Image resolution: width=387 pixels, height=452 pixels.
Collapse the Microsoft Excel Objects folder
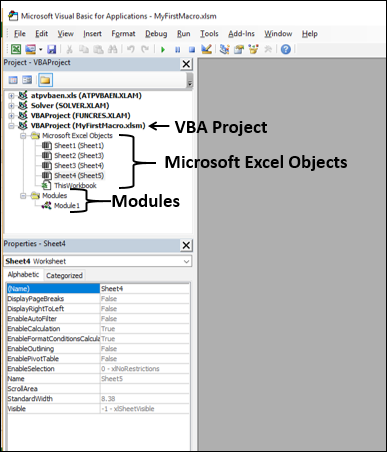[23, 136]
